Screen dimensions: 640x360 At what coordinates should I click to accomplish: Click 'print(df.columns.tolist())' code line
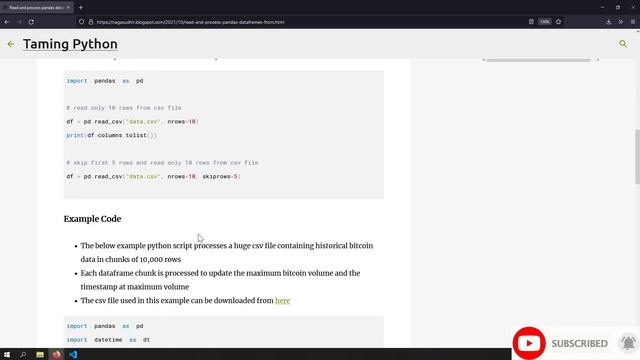111,135
